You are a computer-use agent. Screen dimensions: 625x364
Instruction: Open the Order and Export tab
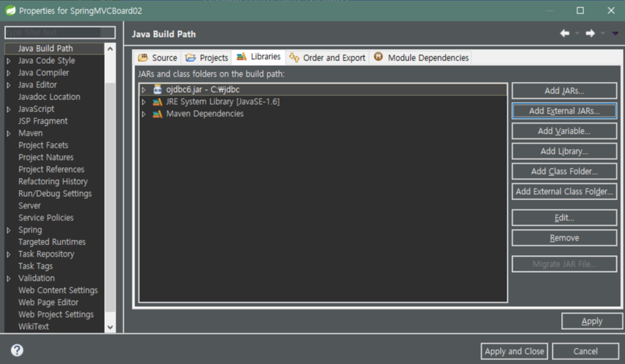point(327,58)
